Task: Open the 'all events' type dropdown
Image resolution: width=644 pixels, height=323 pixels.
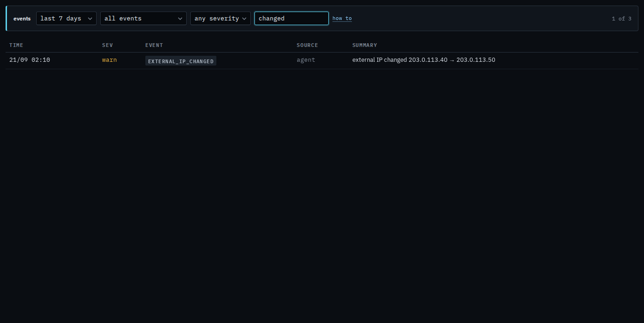Action: point(143,19)
